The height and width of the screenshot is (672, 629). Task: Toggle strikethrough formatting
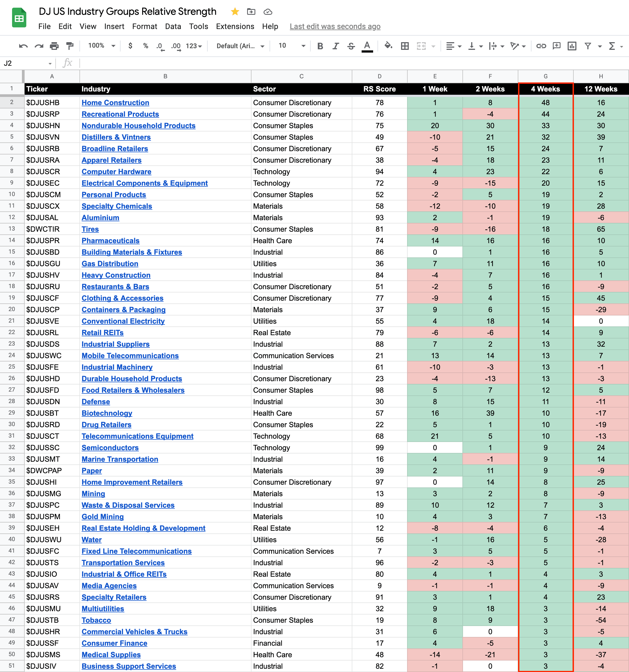351,46
